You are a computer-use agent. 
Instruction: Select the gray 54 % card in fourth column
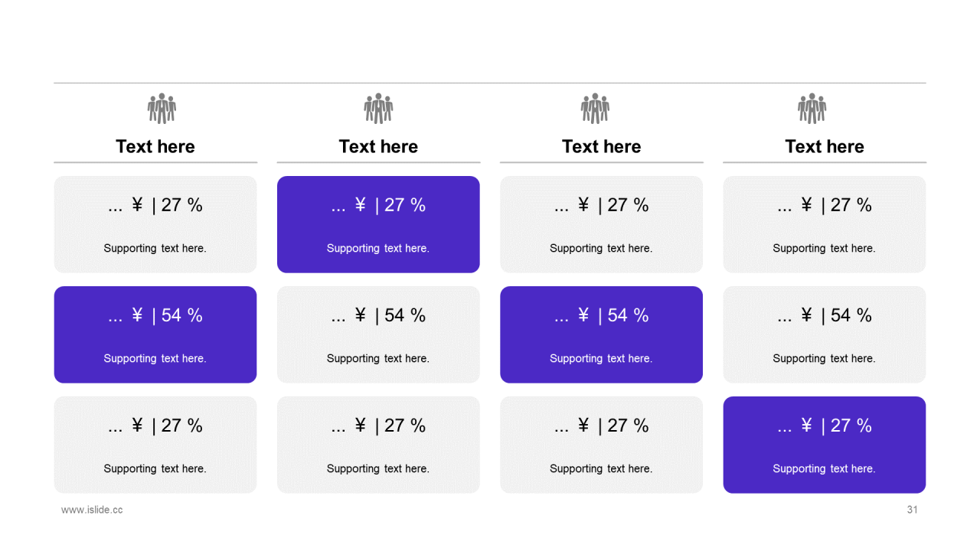click(825, 334)
